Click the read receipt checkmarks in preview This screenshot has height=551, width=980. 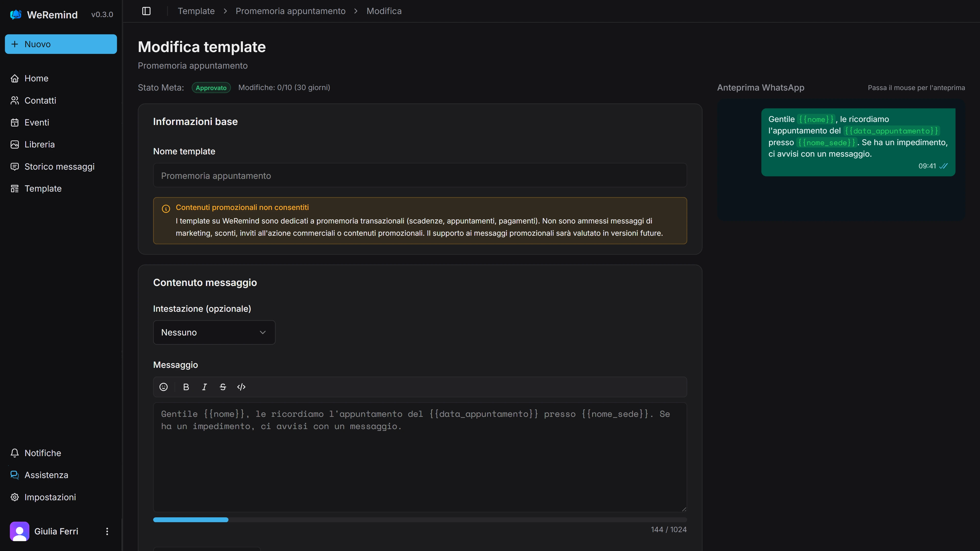tap(943, 166)
